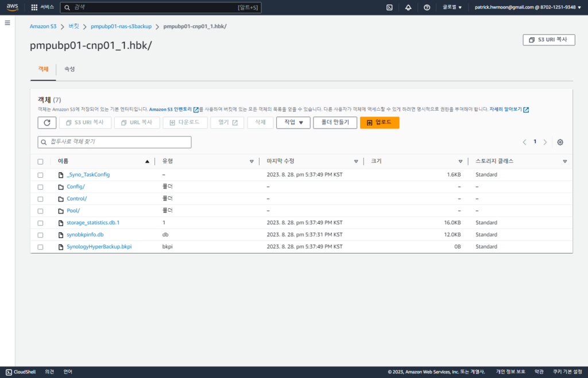This screenshot has height=378, width=588.
Task: Click the 삭제 button
Action: pyautogui.click(x=260, y=123)
